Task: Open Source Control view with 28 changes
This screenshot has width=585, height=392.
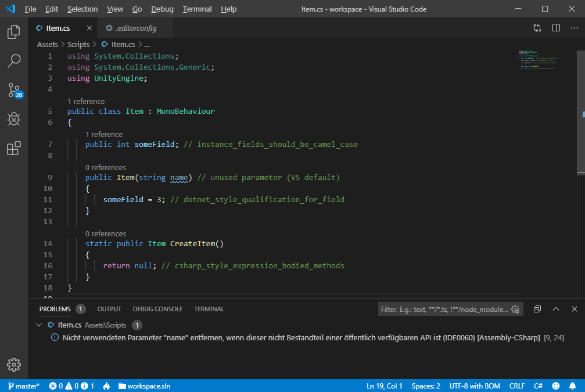Action: coord(15,91)
